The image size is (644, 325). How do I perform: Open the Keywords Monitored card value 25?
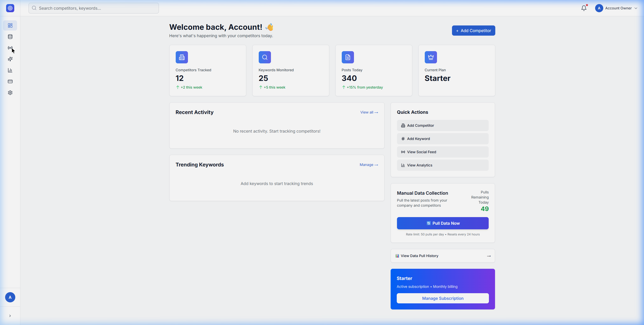(263, 78)
